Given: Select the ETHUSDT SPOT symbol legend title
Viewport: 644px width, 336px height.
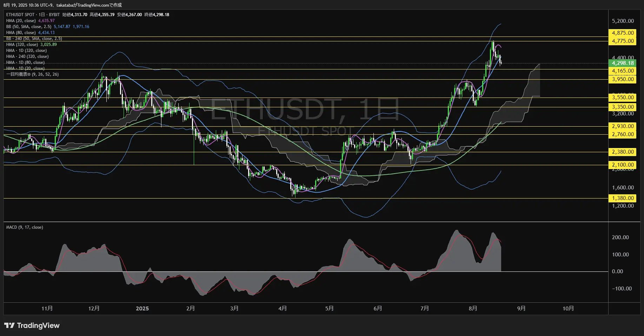Looking at the screenshot, I should (x=33, y=15).
